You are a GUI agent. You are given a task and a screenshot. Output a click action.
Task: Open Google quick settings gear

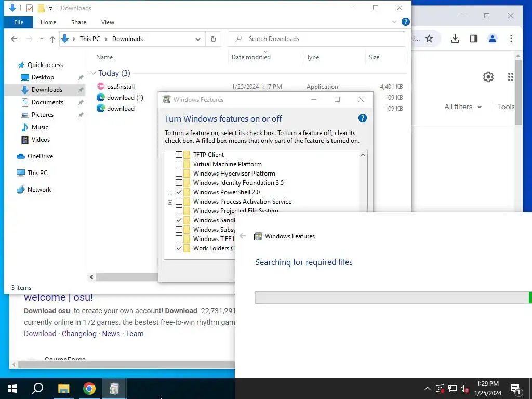[x=488, y=77]
